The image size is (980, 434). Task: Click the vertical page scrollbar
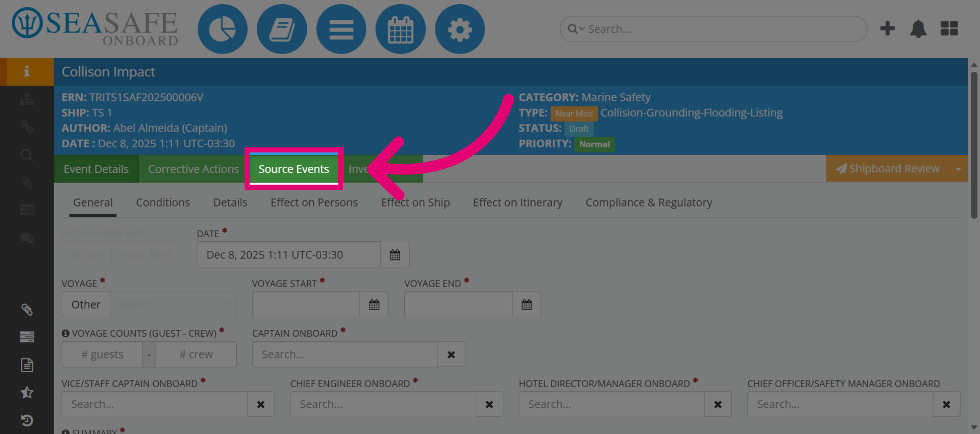974,145
